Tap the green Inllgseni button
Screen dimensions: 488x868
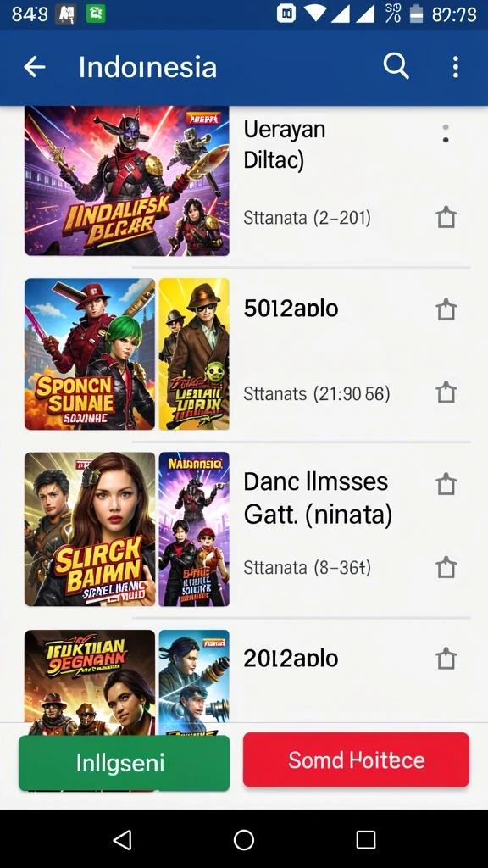coord(125,762)
